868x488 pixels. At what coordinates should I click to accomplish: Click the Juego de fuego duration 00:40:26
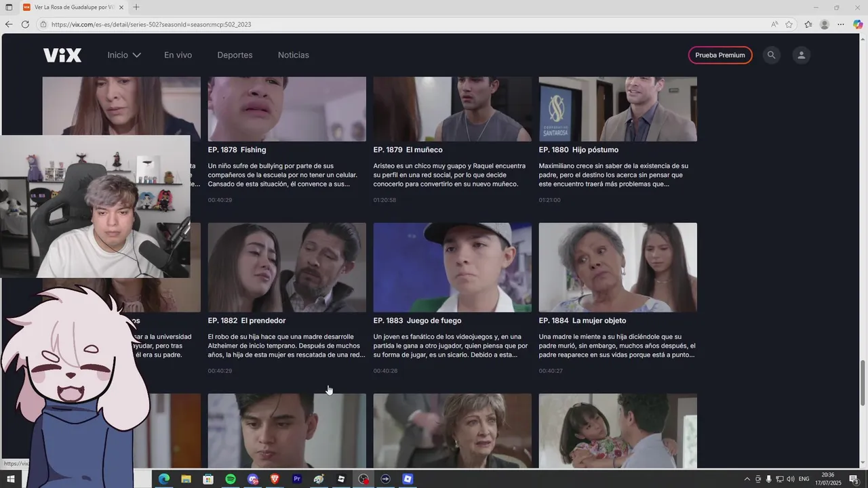coord(385,371)
